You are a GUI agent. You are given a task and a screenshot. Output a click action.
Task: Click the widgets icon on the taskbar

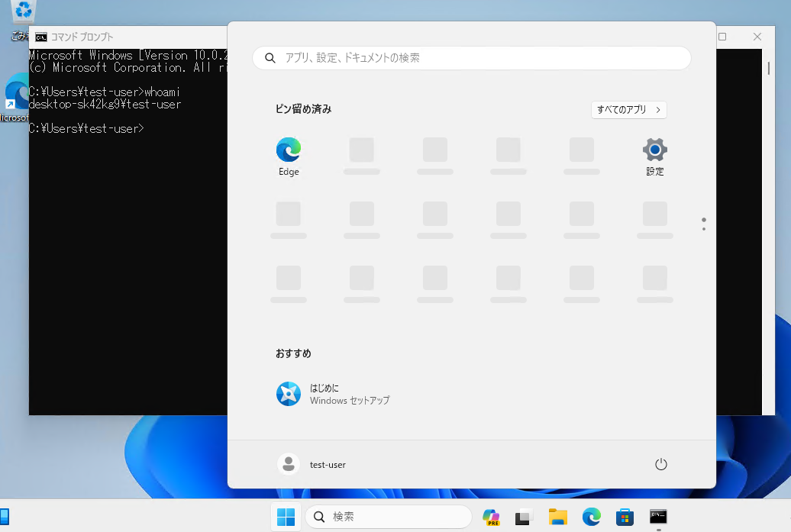pos(4,517)
